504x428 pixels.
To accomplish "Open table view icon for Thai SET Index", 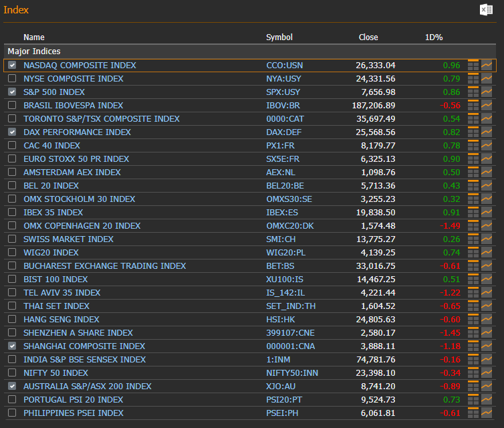I will coord(473,306).
